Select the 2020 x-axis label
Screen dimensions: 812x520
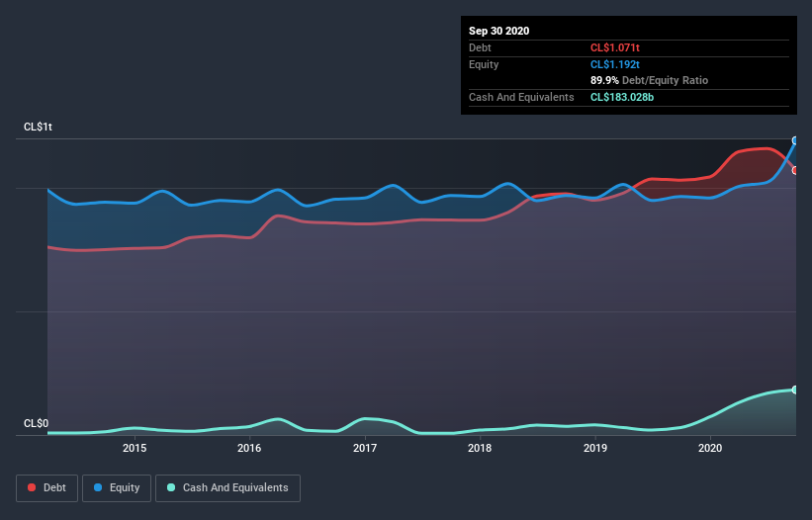point(710,448)
